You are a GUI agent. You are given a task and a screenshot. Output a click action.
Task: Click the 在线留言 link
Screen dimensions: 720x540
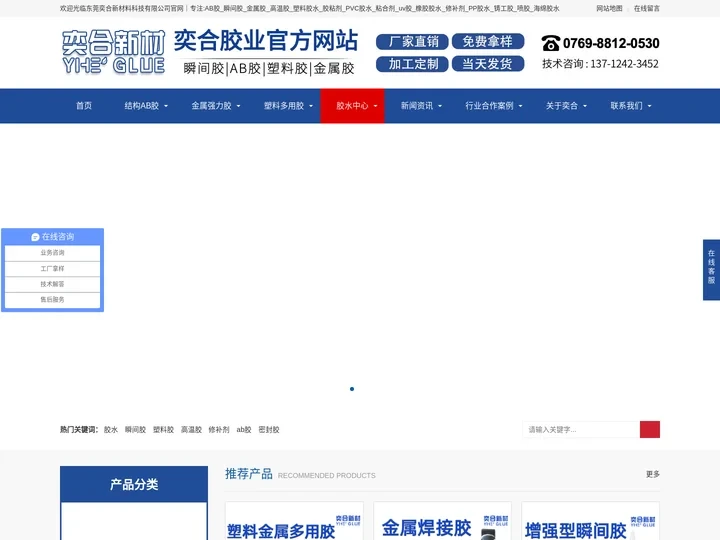(647, 8)
